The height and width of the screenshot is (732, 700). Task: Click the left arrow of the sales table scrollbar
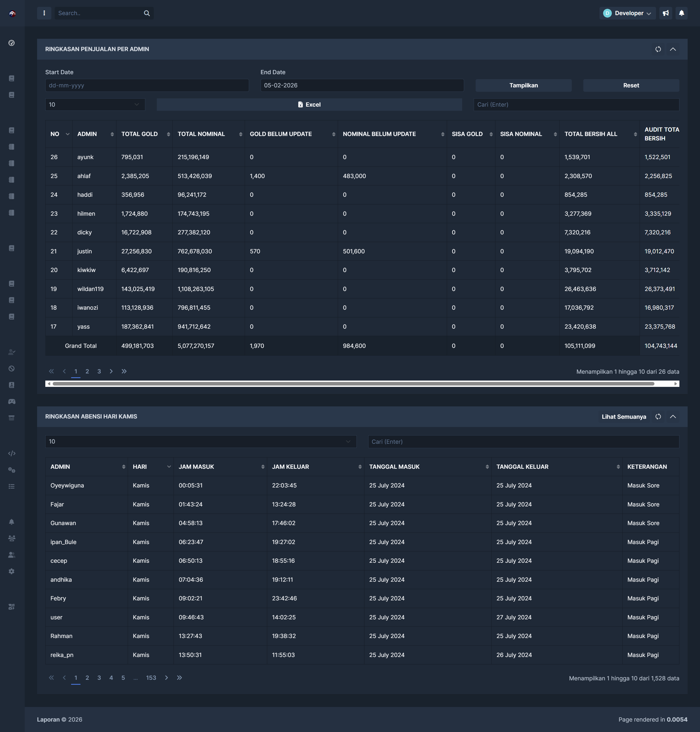(x=49, y=384)
